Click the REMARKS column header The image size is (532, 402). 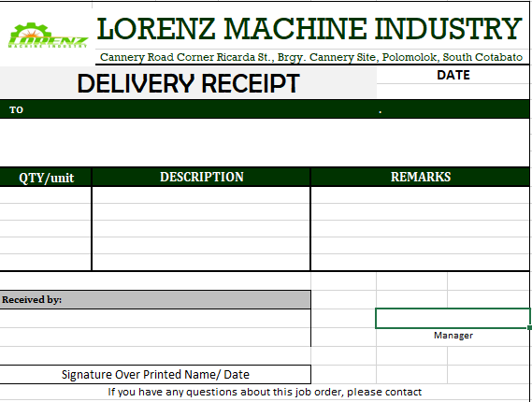point(421,177)
